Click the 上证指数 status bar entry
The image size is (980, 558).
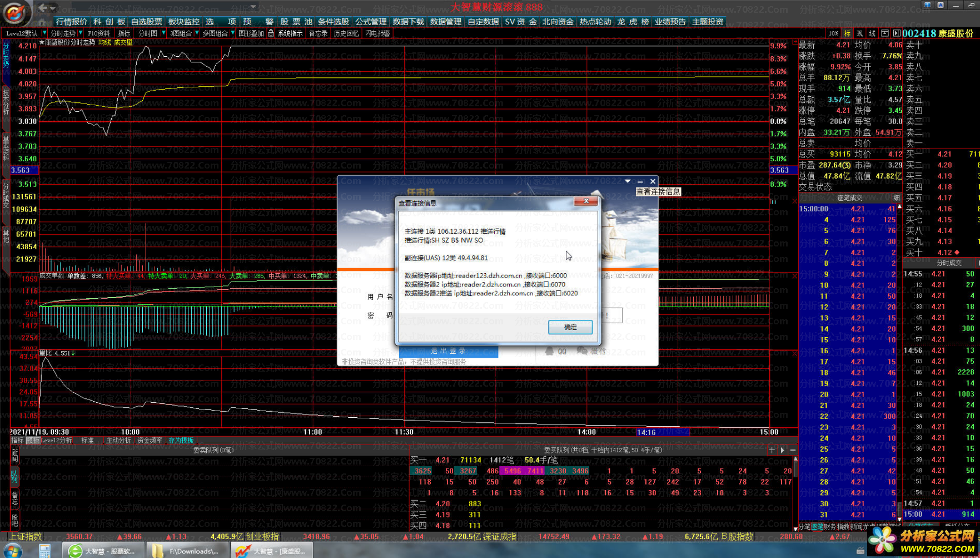26,537
